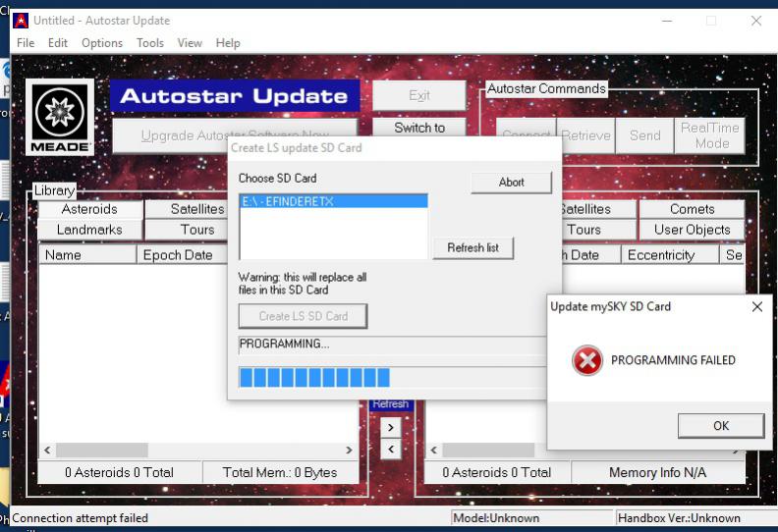Click the Exit button

tap(419, 95)
